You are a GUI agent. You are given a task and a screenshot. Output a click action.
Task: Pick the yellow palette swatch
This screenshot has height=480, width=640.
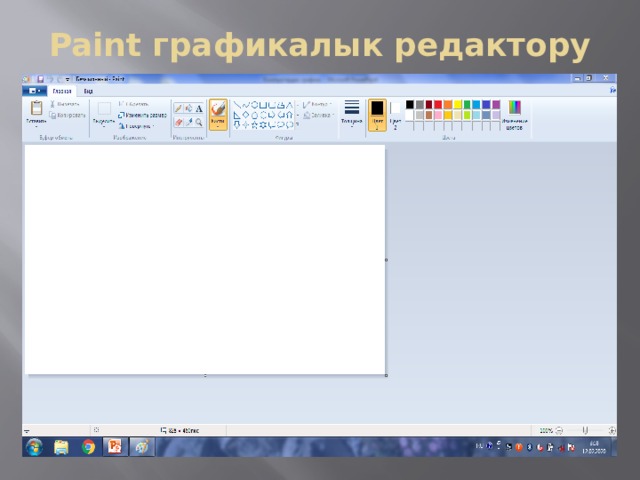458,104
